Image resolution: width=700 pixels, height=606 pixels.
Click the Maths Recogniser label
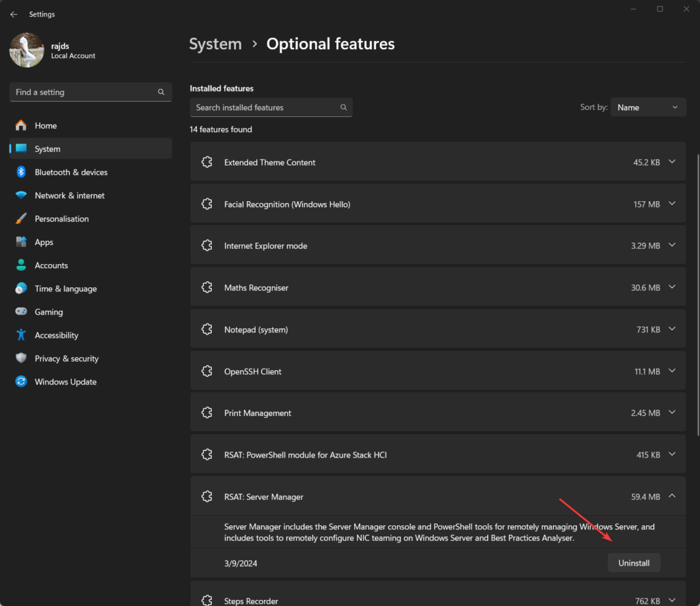[x=256, y=287]
